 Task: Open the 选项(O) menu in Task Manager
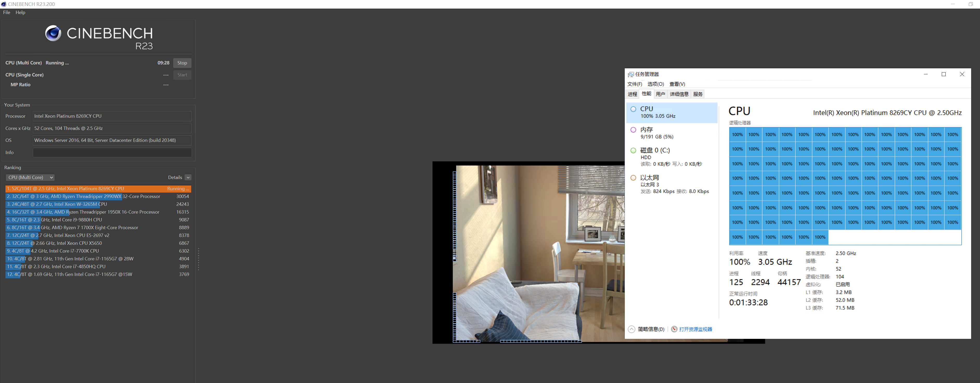tap(655, 84)
